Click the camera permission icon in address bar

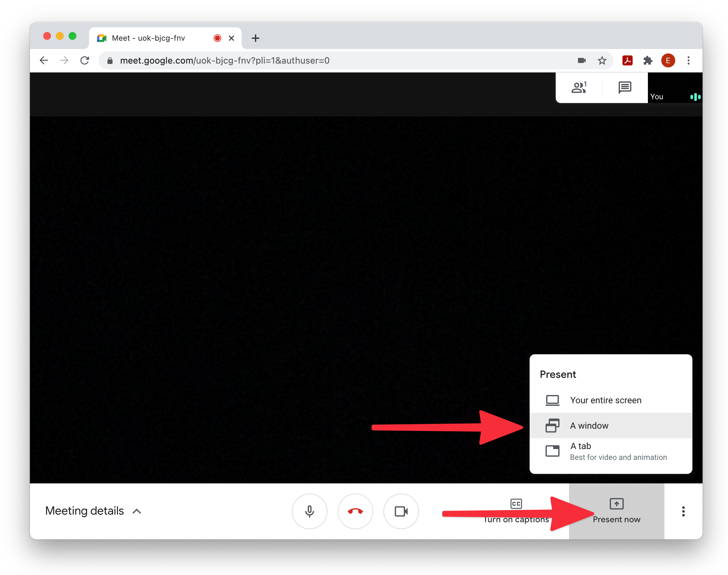coord(581,61)
